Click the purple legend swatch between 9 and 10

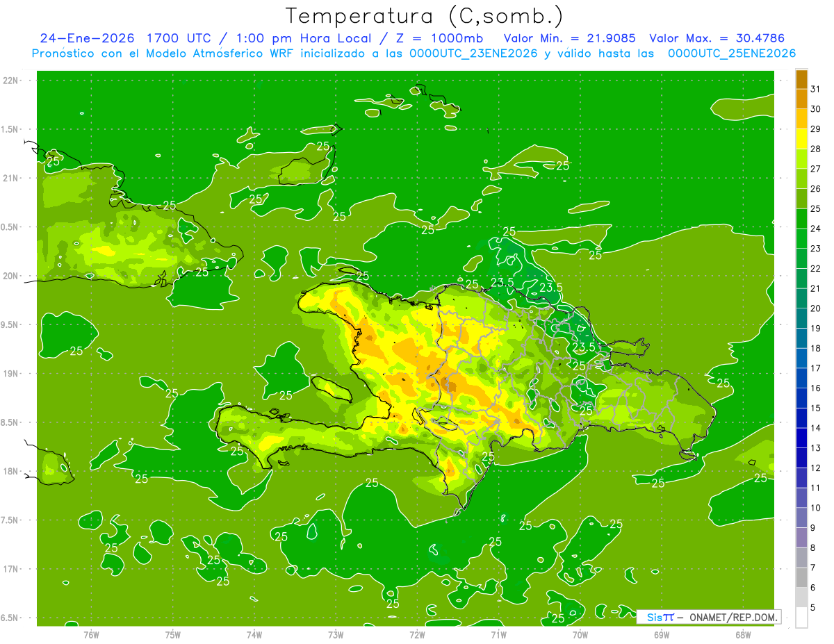[x=801, y=518]
